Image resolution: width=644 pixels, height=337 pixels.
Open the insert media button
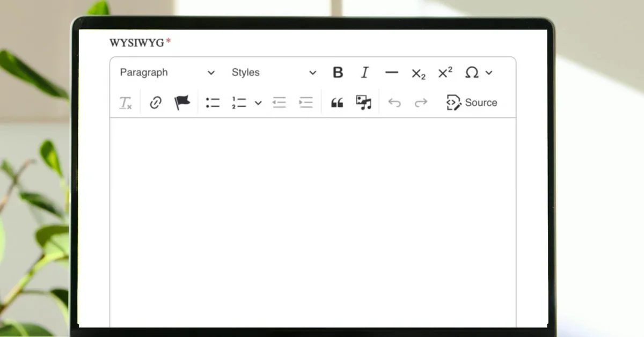[x=364, y=102]
